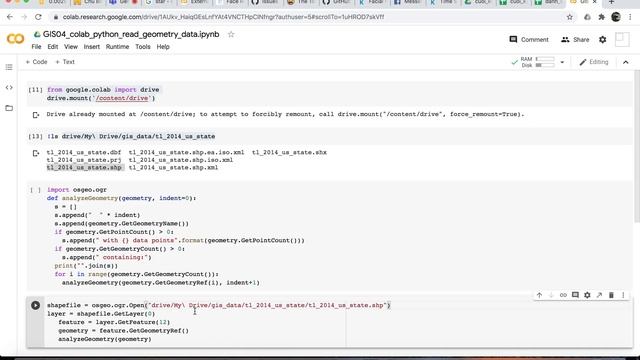This screenshot has height=360, width=640.
Task: Open cell settings gear in cell toolbar
Action: click(x=587, y=295)
